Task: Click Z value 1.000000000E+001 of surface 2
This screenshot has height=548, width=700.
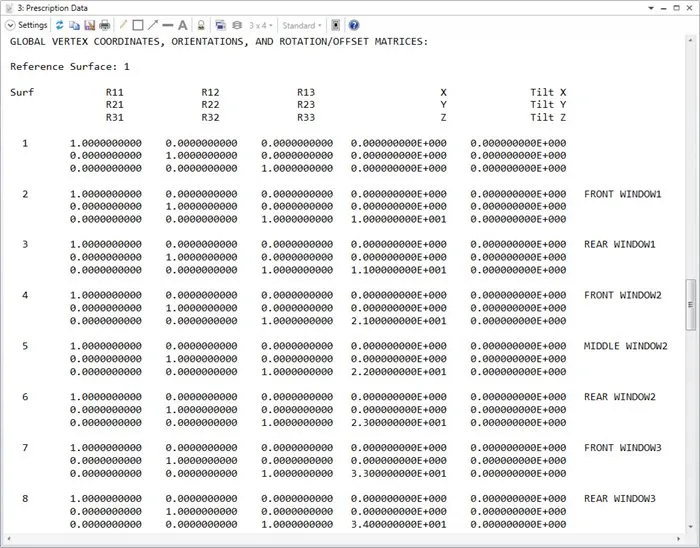Action: [398, 220]
